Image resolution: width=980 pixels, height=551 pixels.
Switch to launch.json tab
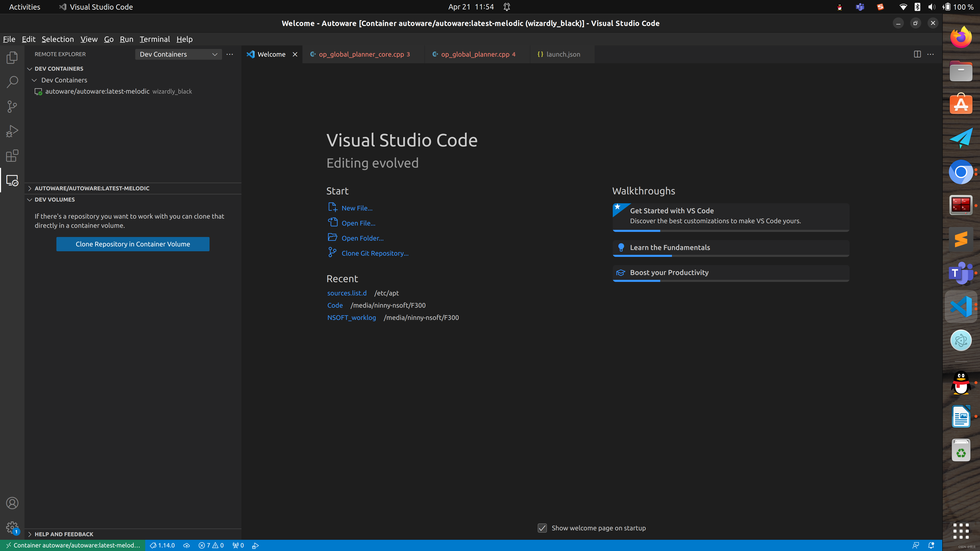(x=562, y=54)
